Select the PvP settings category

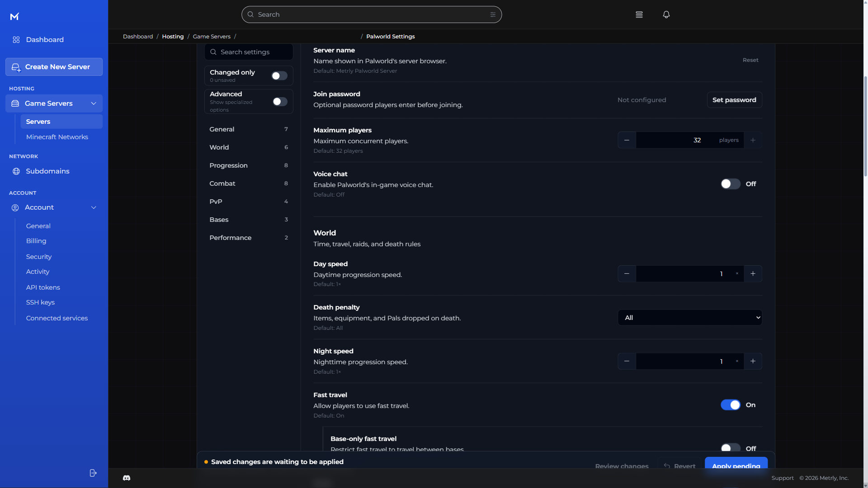[x=248, y=202]
